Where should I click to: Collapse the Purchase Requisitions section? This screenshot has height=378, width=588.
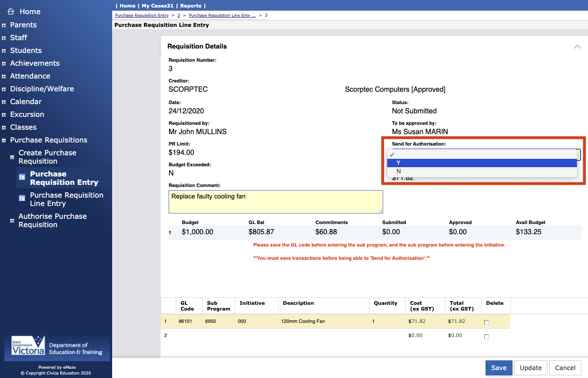tap(4, 140)
